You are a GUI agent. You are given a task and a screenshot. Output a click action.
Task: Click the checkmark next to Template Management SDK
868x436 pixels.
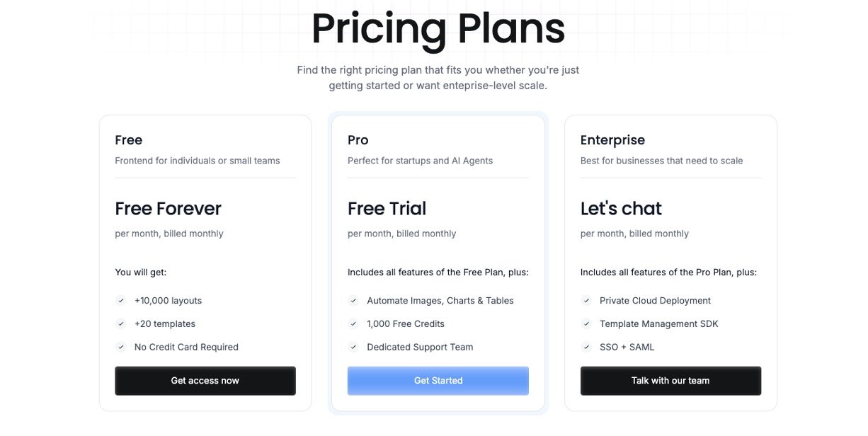click(586, 324)
